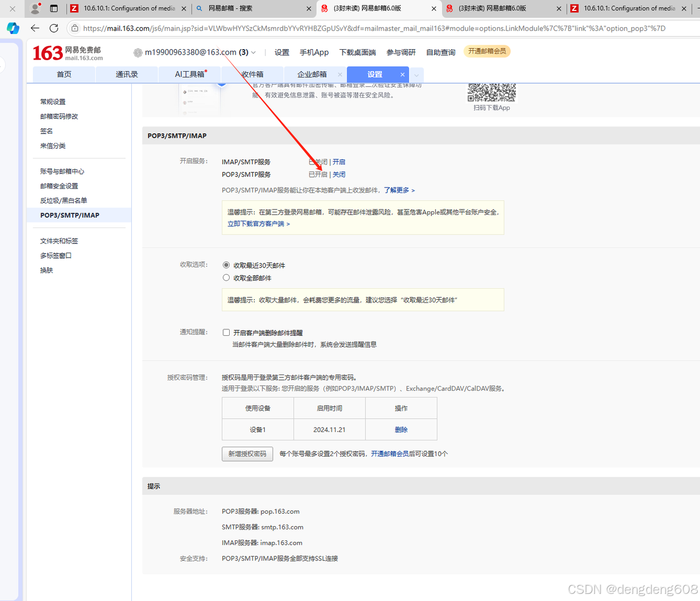The height and width of the screenshot is (601, 700).
Task: Open 文件夹和标签 in sidebar
Action: 59,241
